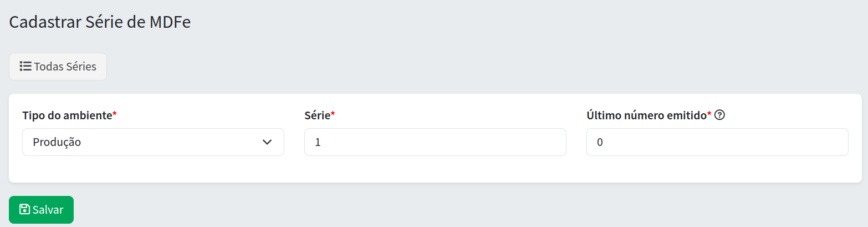Image resolution: width=868 pixels, height=227 pixels.
Task: Focus the Série input field
Action: coord(435,142)
